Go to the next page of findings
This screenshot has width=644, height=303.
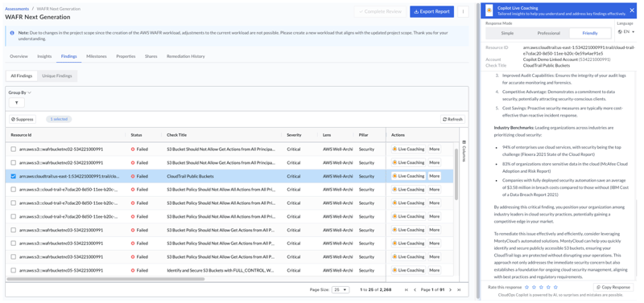click(x=450, y=289)
